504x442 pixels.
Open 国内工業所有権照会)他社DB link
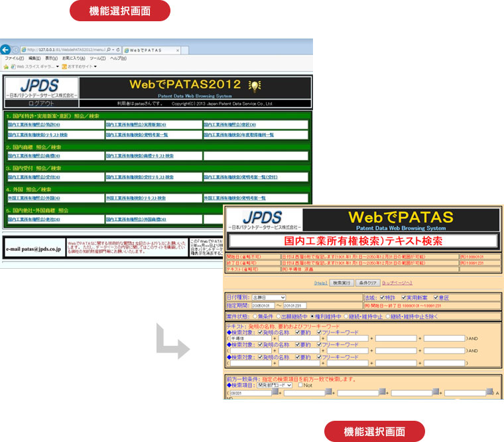34,220
